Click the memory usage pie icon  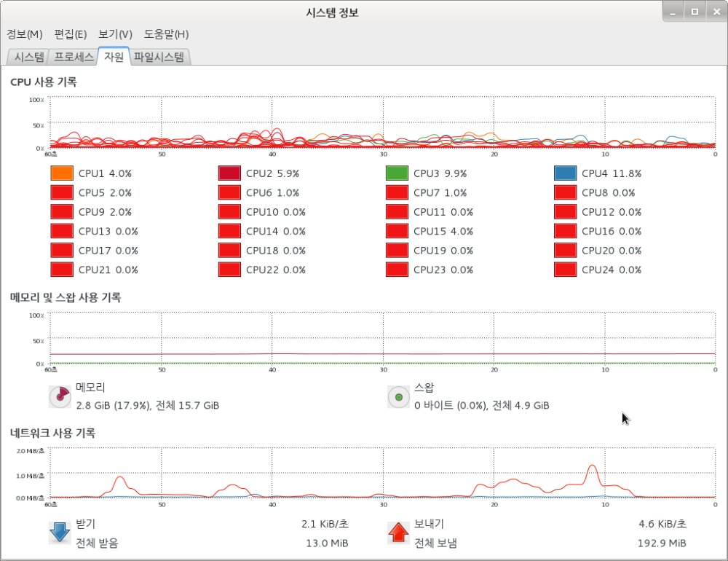[x=60, y=396]
